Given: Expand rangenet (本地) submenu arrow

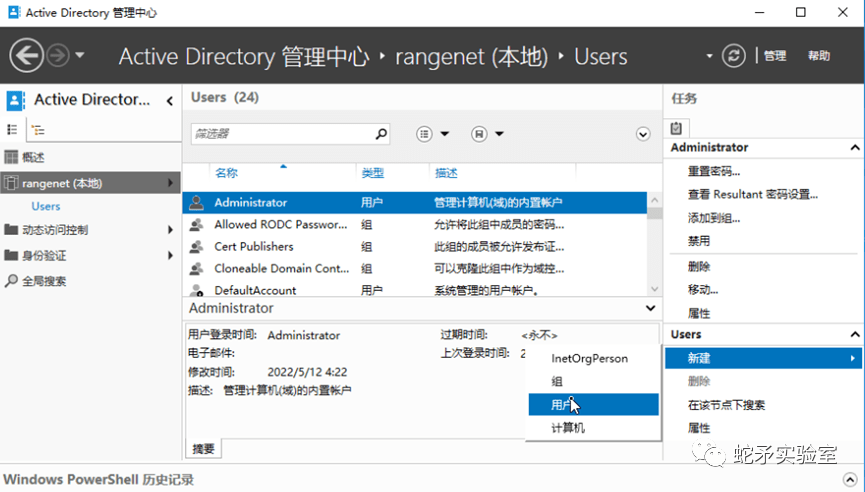Looking at the screenshot, I should [170, 183].
